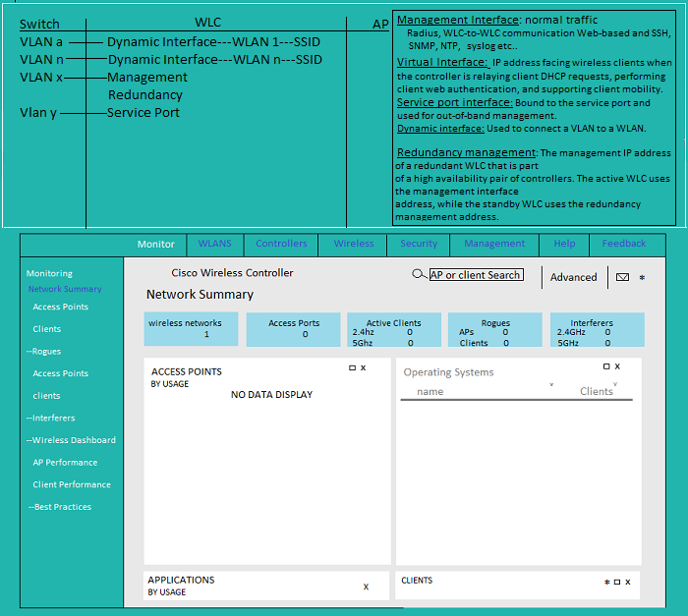The width and height of the screenshot is (688, 616).
Task: Click the Vlan y label in diagram
Action: pyautogui.click(x=38, y=113)
